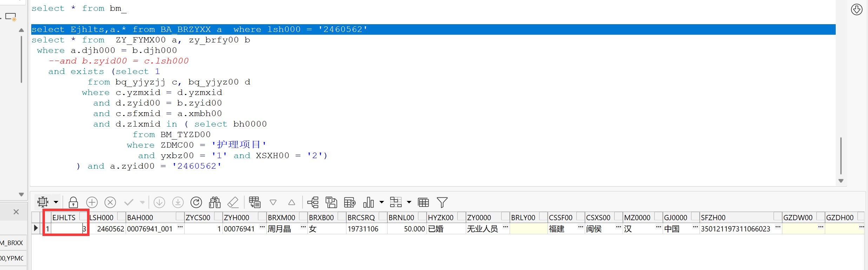
Task: Open the ellipsis editor for ZYH000 cell 00076941
Action: point(262,228)
